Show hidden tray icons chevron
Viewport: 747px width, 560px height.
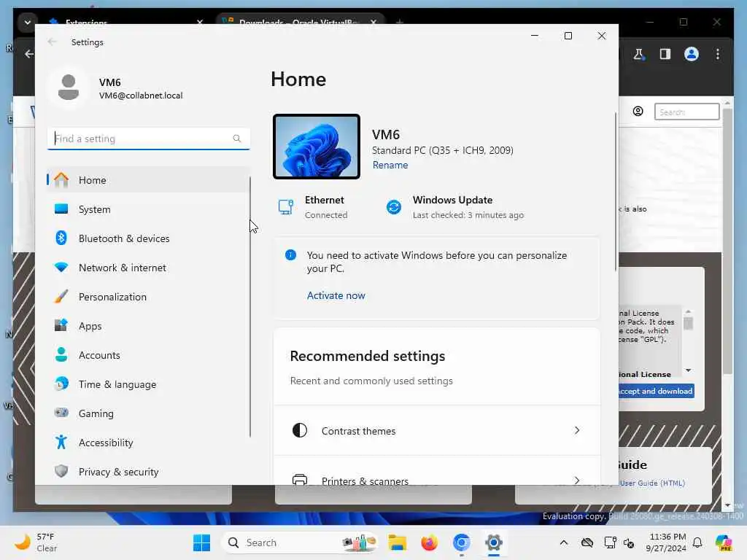tap(564, 542)
